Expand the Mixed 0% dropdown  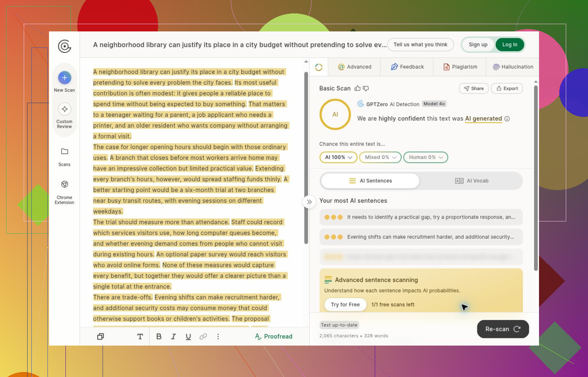click(381, 157)
